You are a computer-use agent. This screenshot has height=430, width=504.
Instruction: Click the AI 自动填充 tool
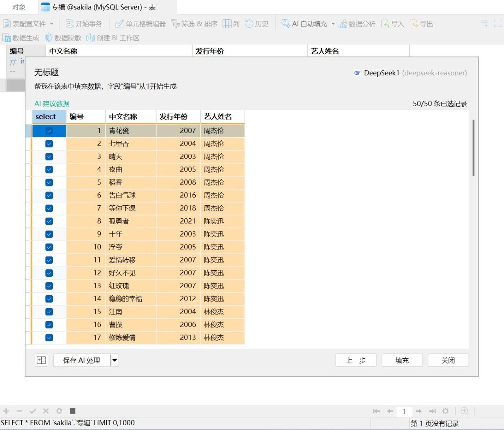click(x=304, y=24)
